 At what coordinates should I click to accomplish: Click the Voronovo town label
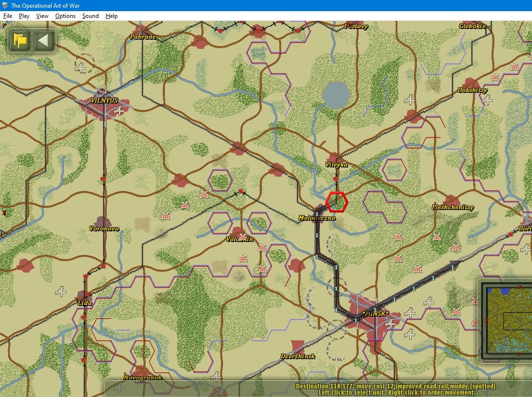point(104,229)
